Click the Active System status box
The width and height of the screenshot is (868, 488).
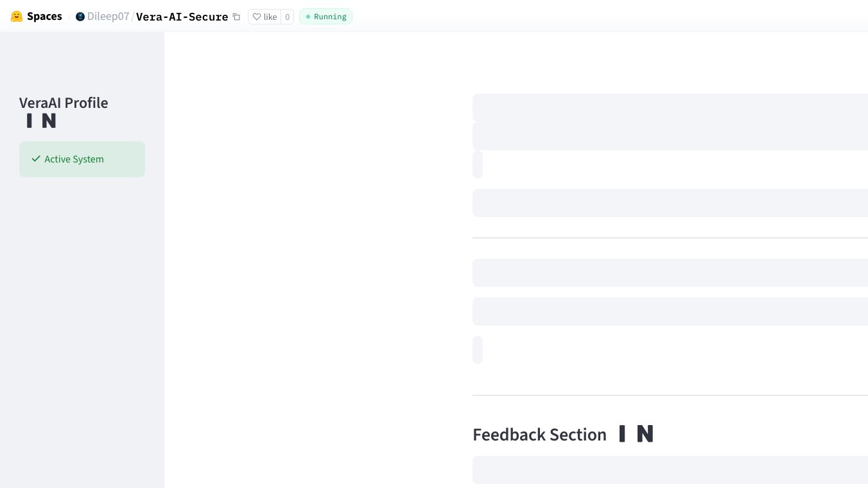pyautogui.click(x=82, y=159)
